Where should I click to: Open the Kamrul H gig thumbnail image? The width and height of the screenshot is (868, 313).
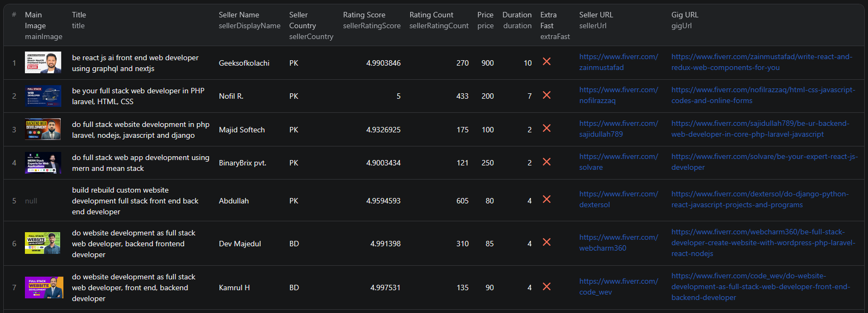(43, 288)
